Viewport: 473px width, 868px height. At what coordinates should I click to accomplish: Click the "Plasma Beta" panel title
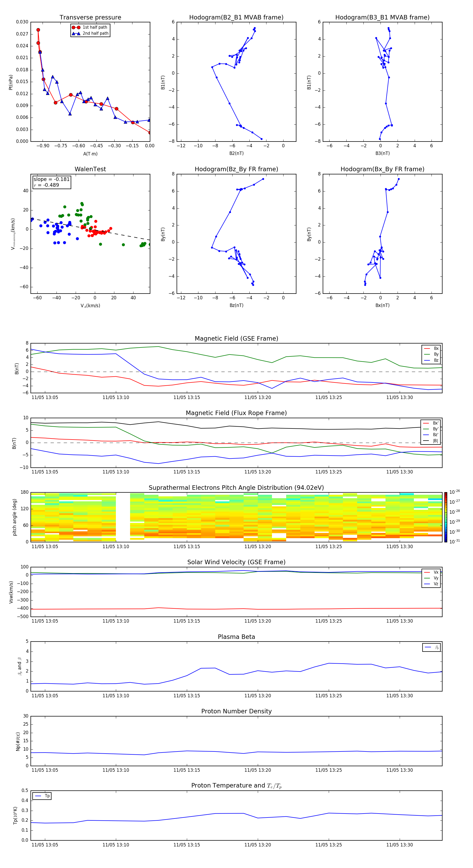pos(236,637)
